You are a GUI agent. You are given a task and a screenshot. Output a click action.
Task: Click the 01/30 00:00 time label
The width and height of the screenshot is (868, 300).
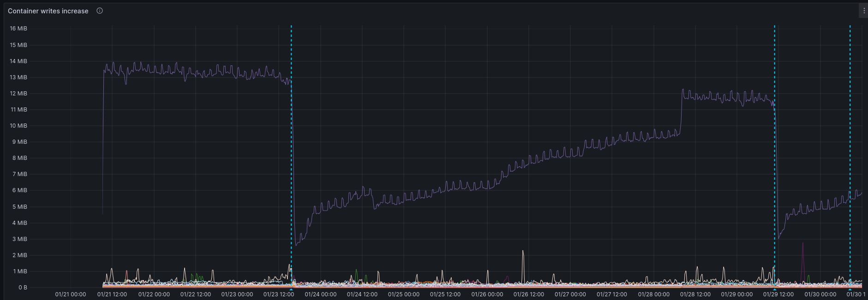(x=820, y=294)
